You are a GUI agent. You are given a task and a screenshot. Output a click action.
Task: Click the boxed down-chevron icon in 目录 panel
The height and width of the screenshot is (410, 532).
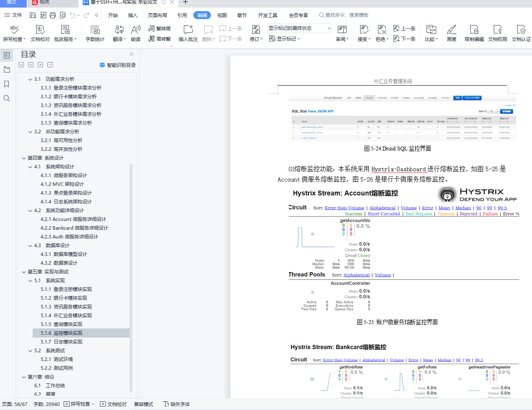pyautogui.click(x=21, y=65)
